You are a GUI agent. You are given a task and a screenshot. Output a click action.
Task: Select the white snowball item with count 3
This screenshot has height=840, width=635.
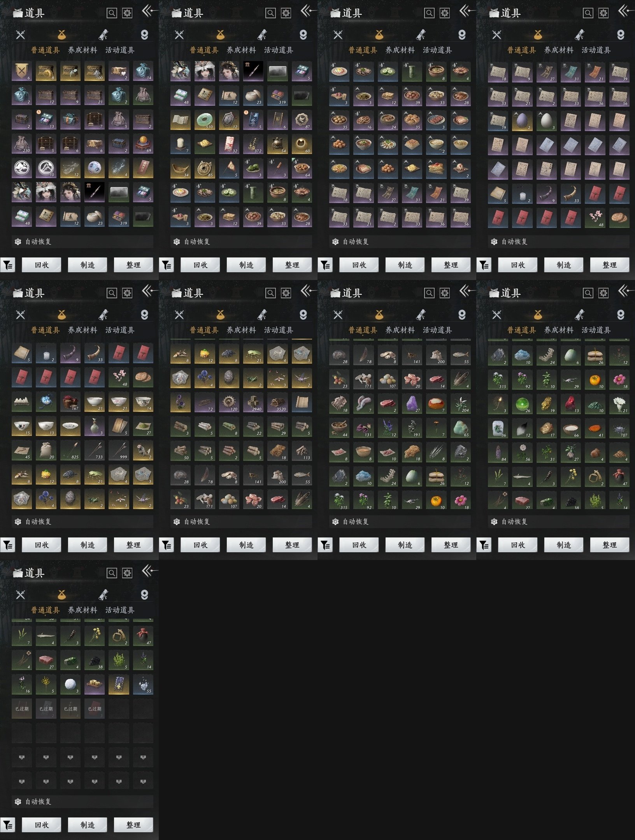click(70, 684)
